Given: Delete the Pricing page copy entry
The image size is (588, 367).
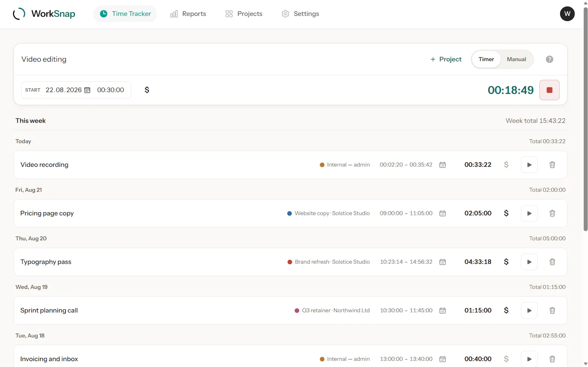Looking at the screenshot, I should coord(552,213).
